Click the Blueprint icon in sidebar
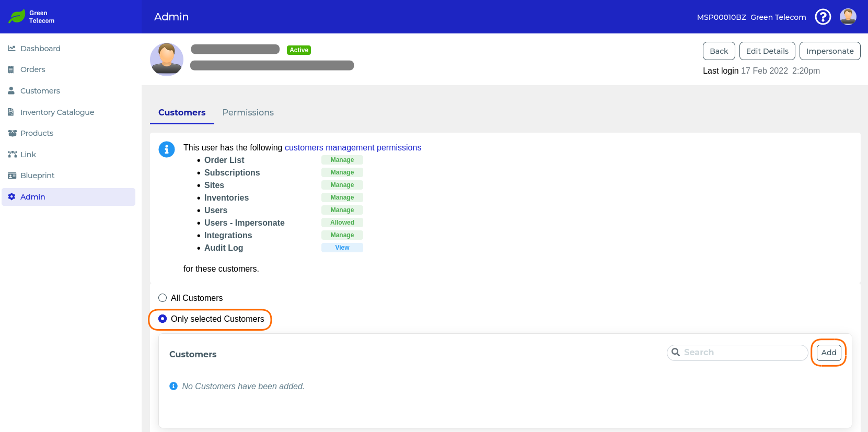Screen dimensions: 868x432 12,176
